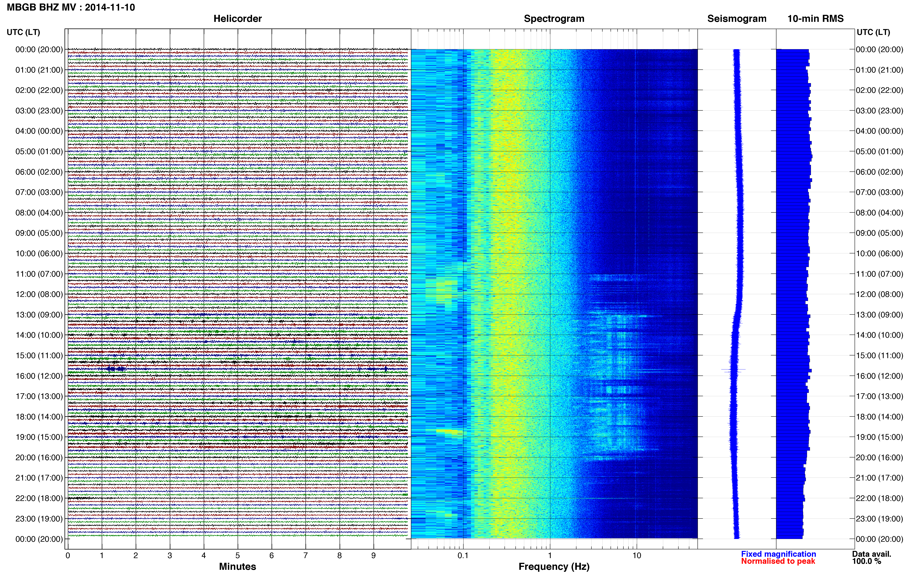Viewport: 924px width, 578px height.
Task: Select '04:00 (00:00)' on the right time axis
Action: 879,131
